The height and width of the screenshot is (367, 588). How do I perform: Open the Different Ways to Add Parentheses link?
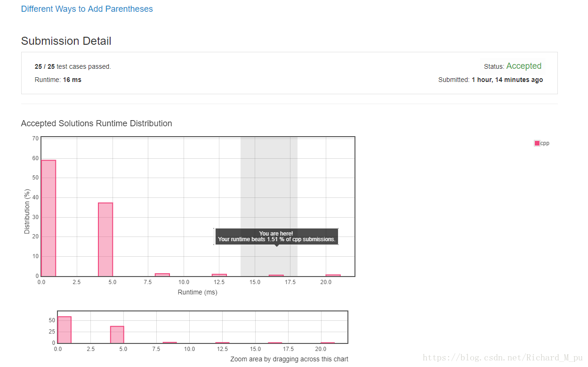87,9
